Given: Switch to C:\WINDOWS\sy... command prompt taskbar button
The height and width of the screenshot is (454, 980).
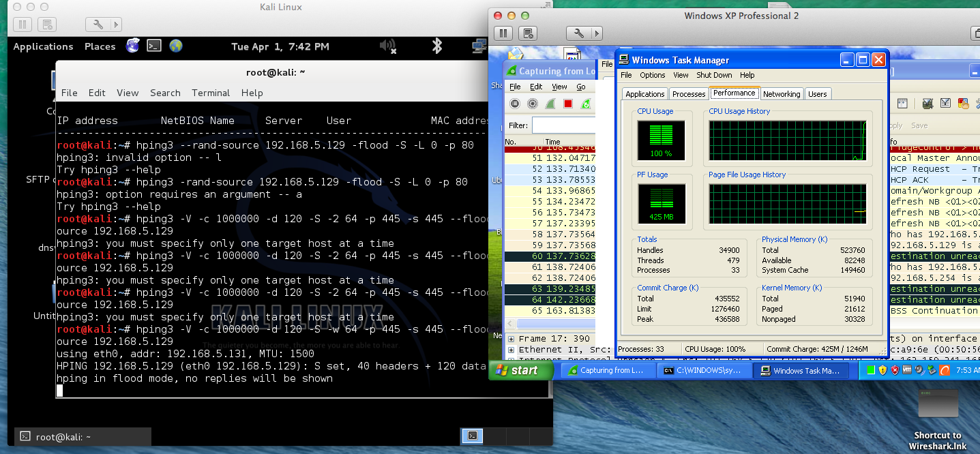Looking at the screenshot, I should 705,371.
